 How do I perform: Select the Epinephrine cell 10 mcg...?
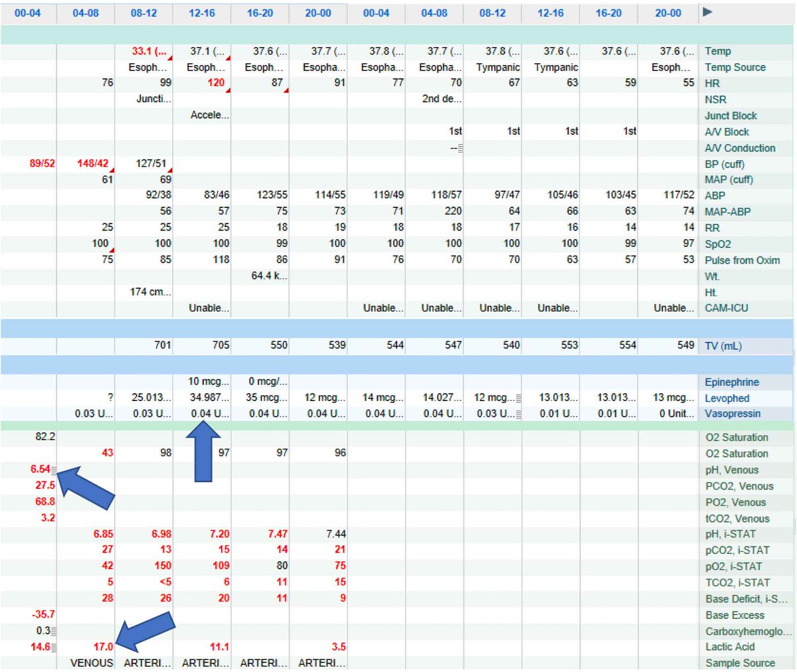[208, 382]
